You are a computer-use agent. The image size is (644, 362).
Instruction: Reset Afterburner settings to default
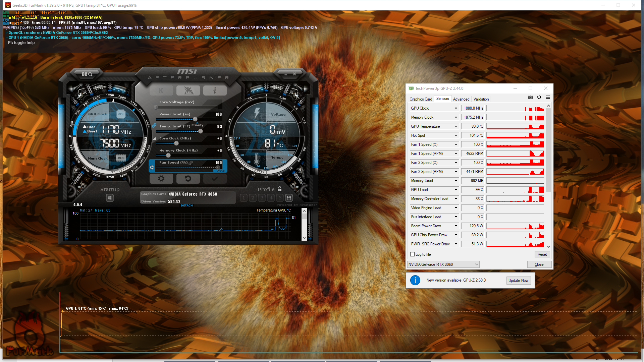[x=188, y=179]
